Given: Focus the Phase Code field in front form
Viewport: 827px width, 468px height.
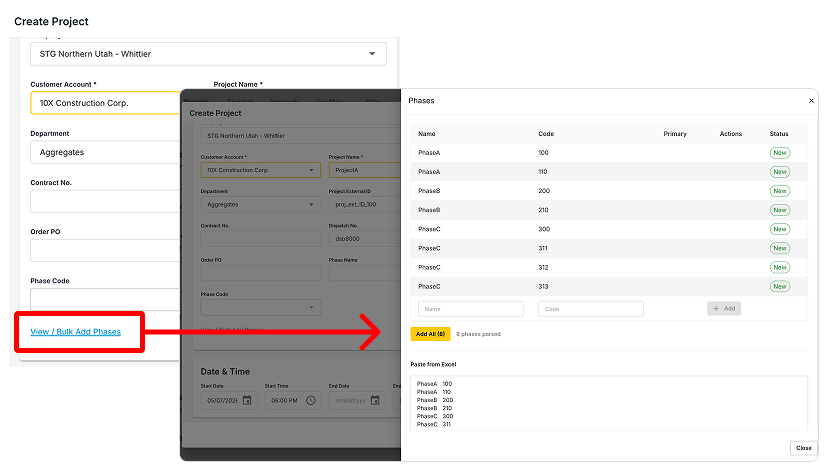Looking at the screenshot, I should click(x=105, y=299).
